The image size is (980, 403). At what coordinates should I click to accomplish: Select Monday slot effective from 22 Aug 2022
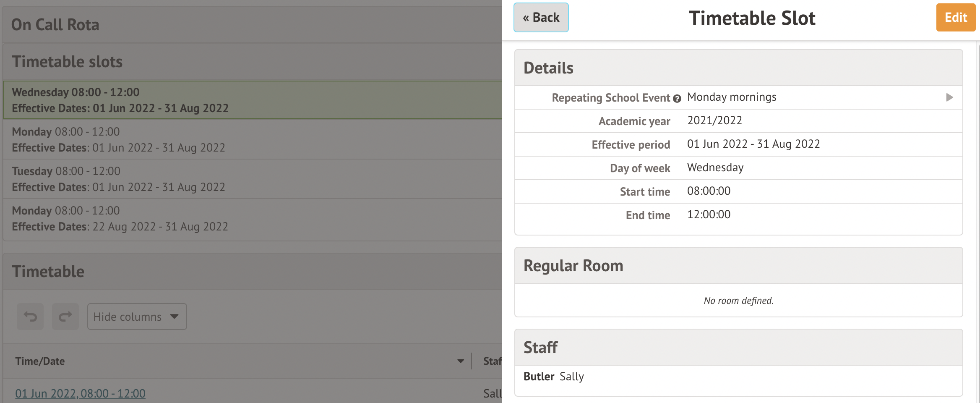point(252,218)
